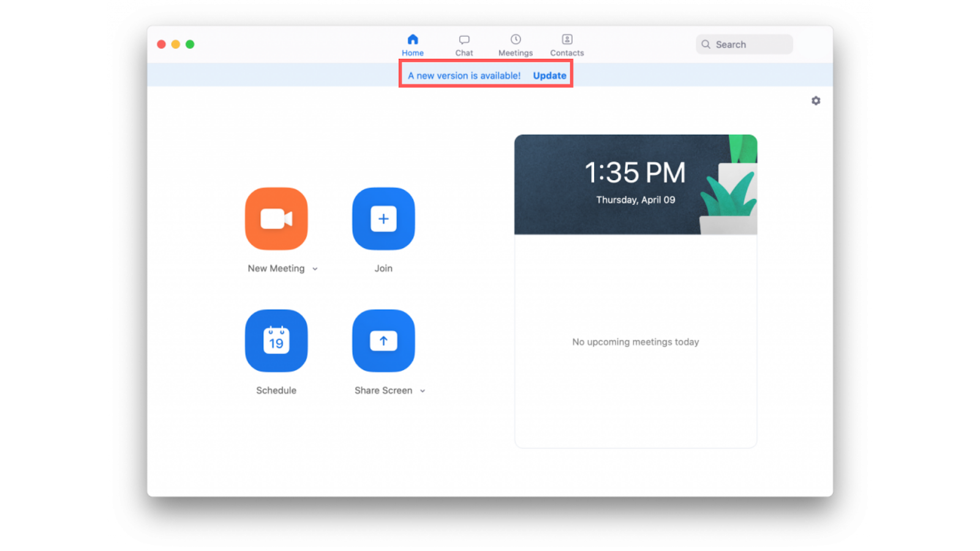Click the green full-screen window button
The width and height of the screenshot is (980, 551).
coord(190,44)
